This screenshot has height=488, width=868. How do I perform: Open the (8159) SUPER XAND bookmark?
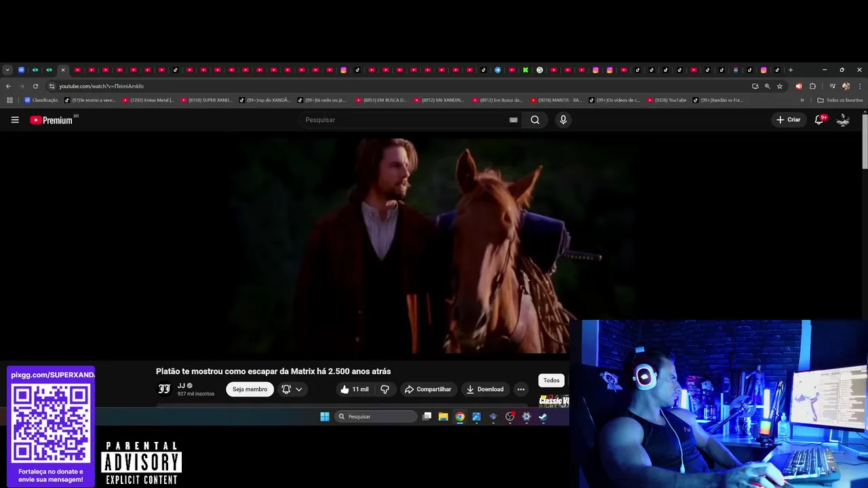(207, 100)
